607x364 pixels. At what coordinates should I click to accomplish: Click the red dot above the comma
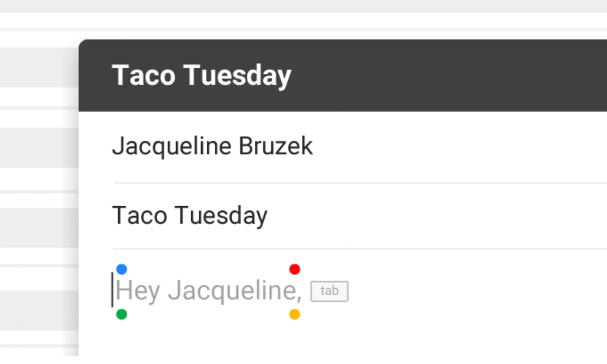point(294,269)
